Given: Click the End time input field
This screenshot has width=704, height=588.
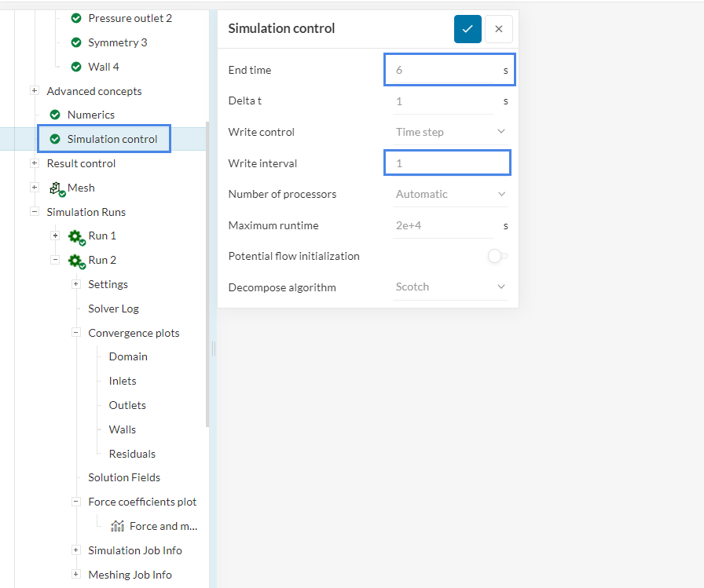Looking at the screenshot, I should point(444,70).
